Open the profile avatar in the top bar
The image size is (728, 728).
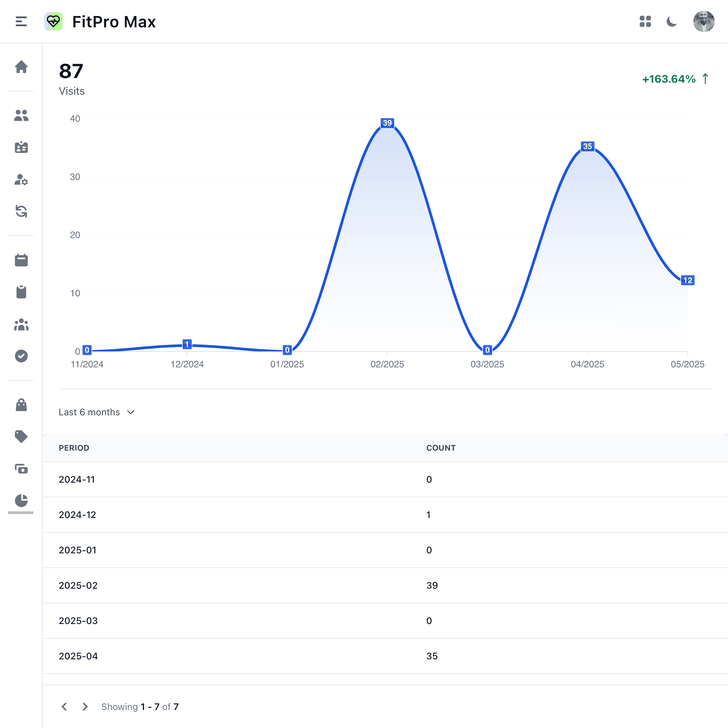point(704,21)
